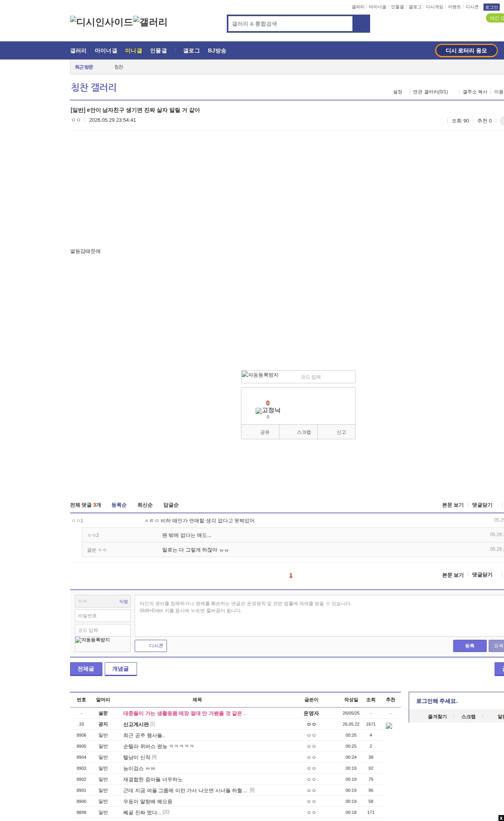This screenshot has height=821, width=504.
Task: Select 갤러리 in the blue navigation bar
Action: 78,51
